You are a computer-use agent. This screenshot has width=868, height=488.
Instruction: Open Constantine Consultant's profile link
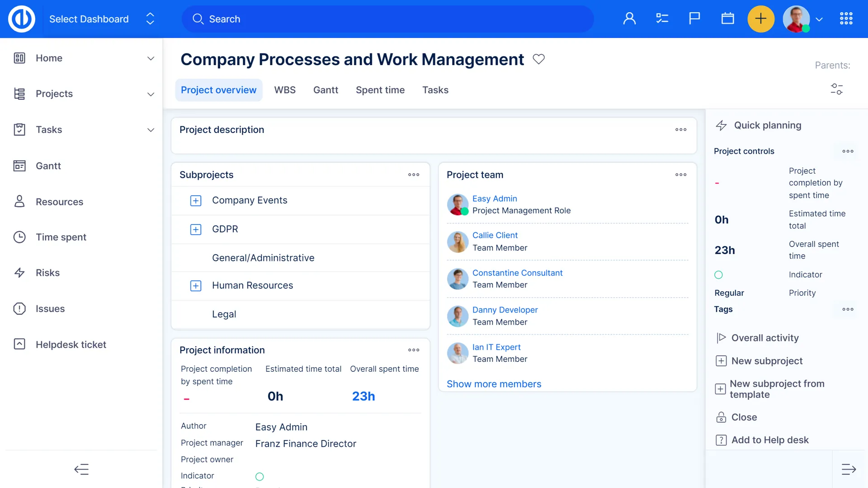[x=517, y=273]
